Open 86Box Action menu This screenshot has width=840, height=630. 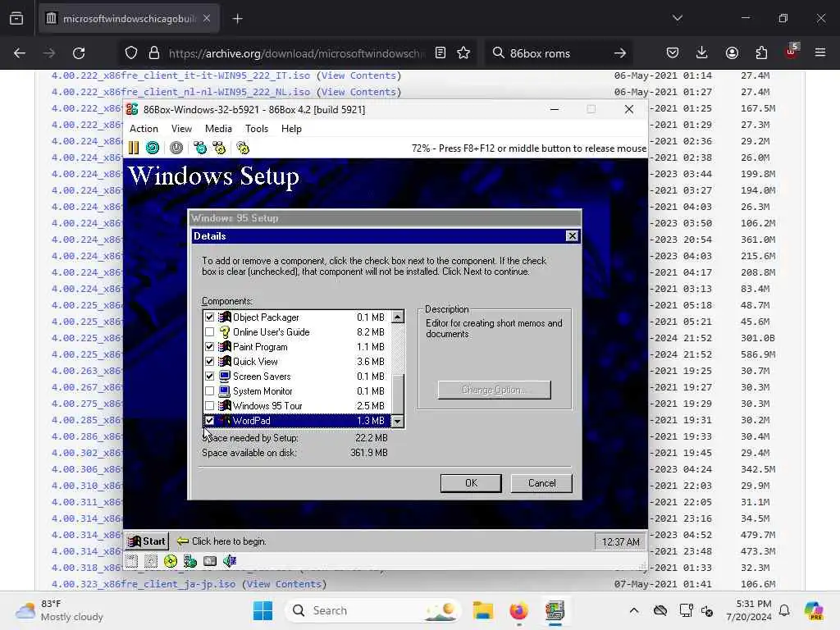pyautogui.click(x=144, y=129)
